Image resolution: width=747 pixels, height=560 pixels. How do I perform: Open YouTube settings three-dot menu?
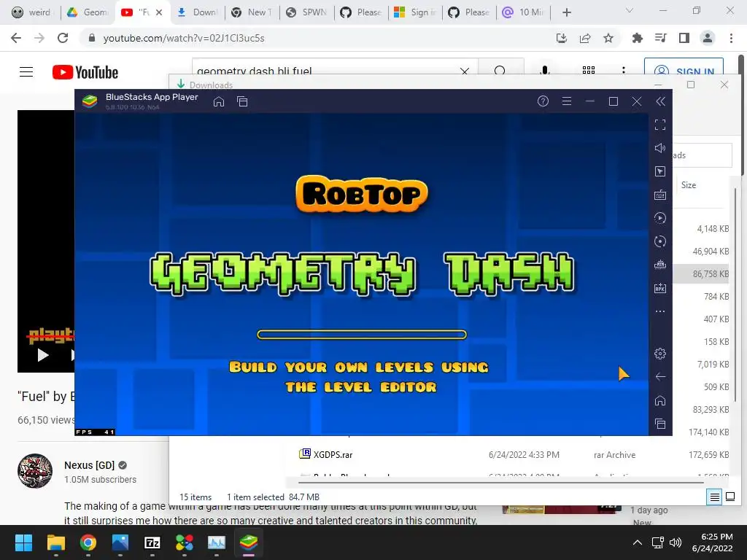click(624, 71)
